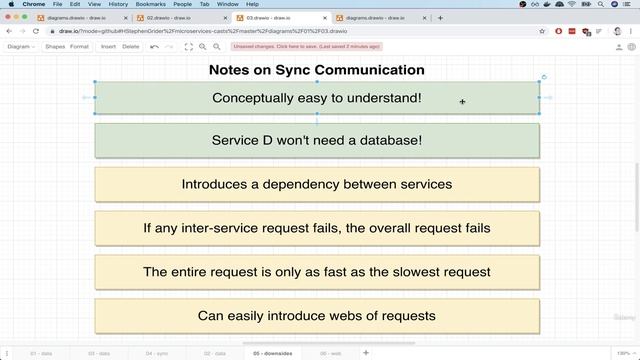
Task: Reload the page in Chrome
Action: pyautogui.click(x=36, y=31)
